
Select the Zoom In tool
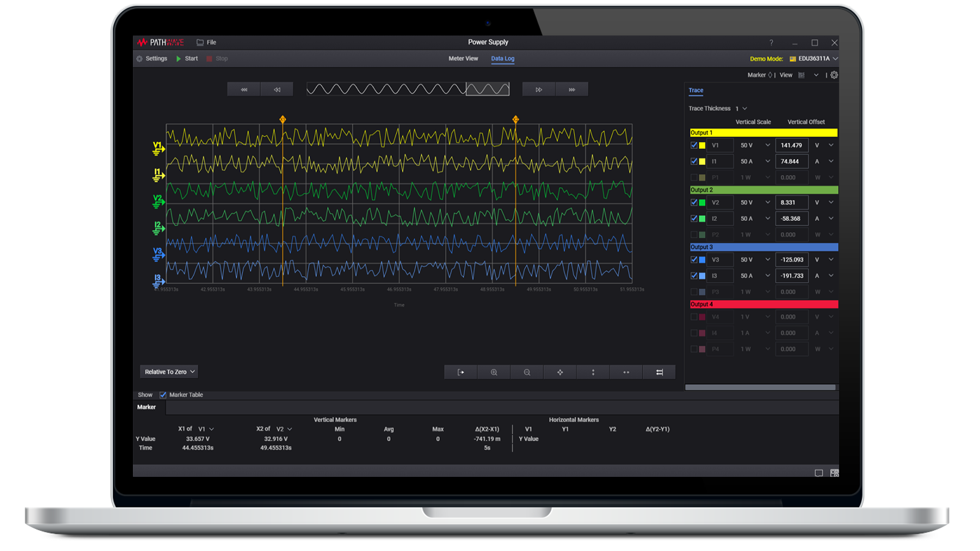[x=494, y=372]
